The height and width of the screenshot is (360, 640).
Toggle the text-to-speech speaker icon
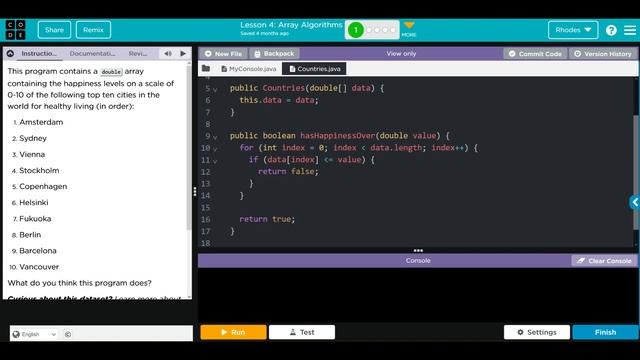point(168,53)
